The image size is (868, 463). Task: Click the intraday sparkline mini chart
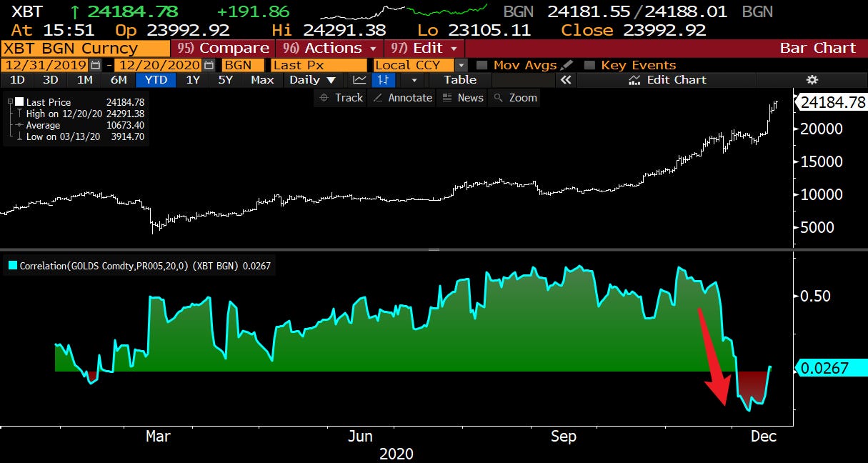click(404, 12)
